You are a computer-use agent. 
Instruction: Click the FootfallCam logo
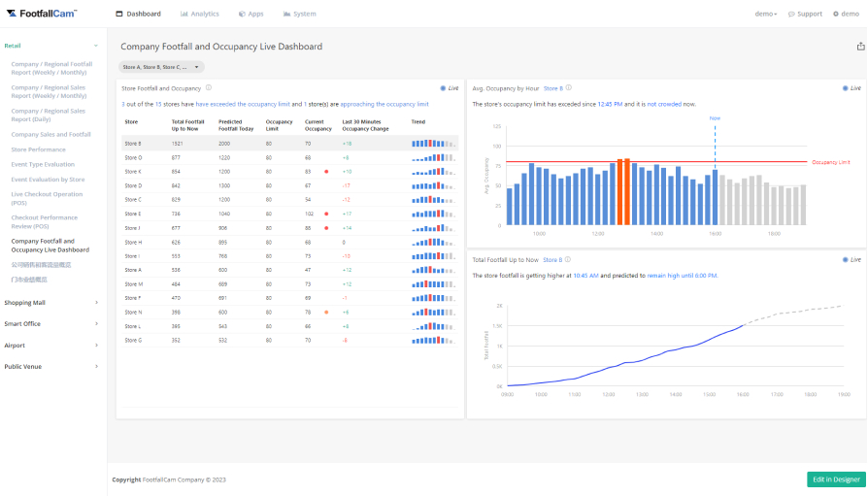click(x=41, y=14)
